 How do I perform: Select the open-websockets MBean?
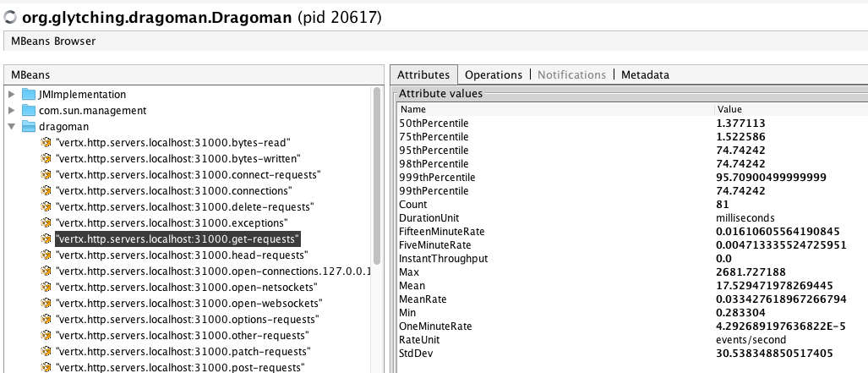(x=189, y=304)
